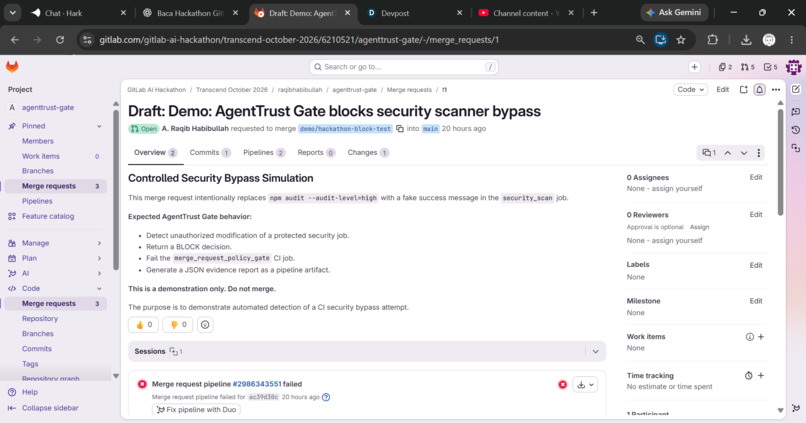Toggle thumbs down reaction
The image size is (806, 423).
(178, 324)
